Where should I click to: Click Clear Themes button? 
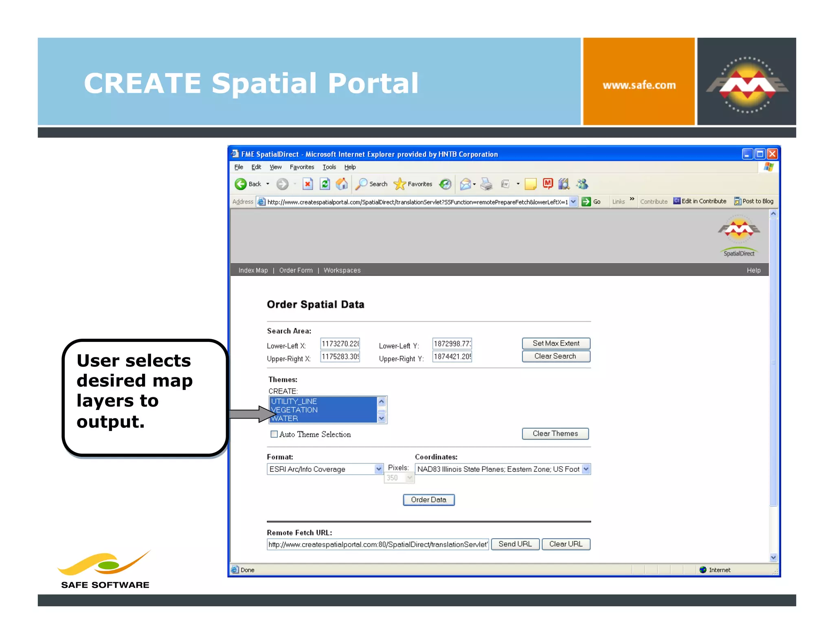[555, 434]
